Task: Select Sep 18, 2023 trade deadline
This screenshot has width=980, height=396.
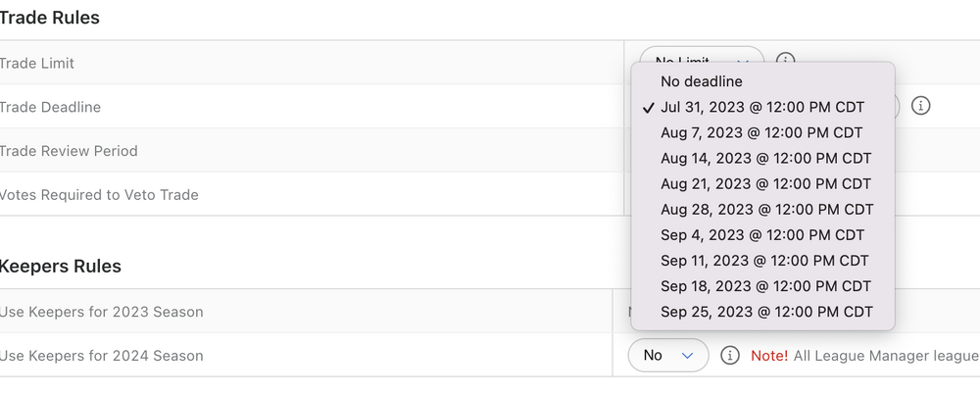Action: tap(765, 286)
